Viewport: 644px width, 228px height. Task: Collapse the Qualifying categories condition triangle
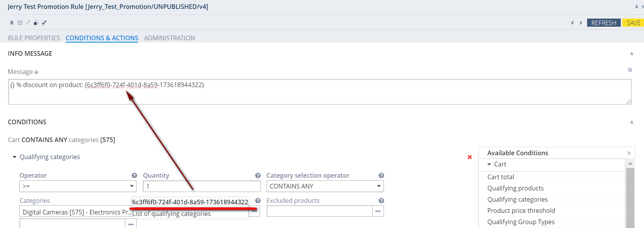pyautogui.click(x=14, y=157)
